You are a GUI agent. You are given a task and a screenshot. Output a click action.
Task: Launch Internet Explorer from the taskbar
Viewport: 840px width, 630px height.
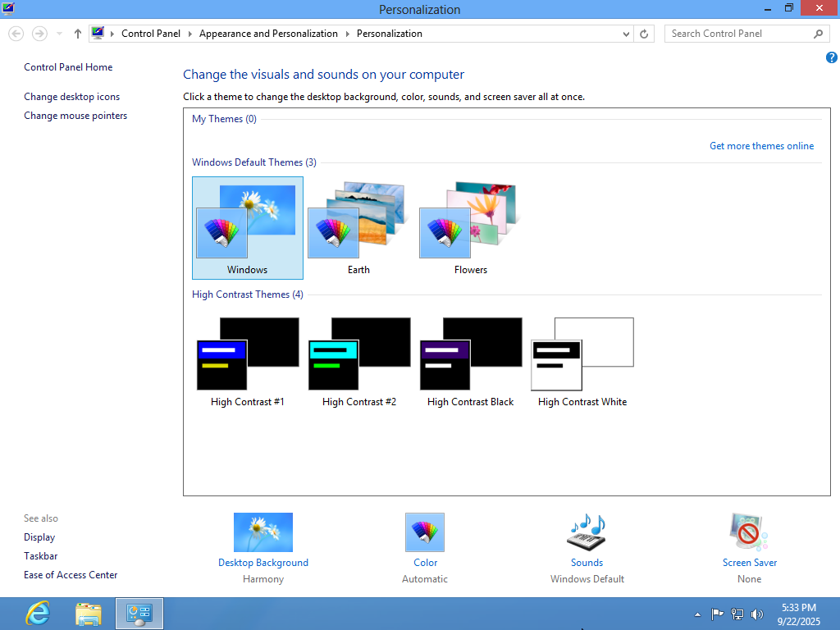point(37,614)
